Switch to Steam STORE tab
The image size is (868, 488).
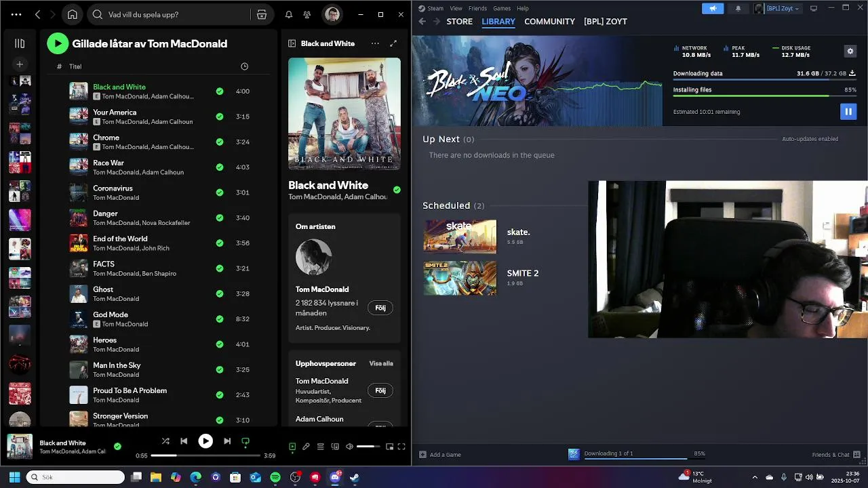(459, 22)
